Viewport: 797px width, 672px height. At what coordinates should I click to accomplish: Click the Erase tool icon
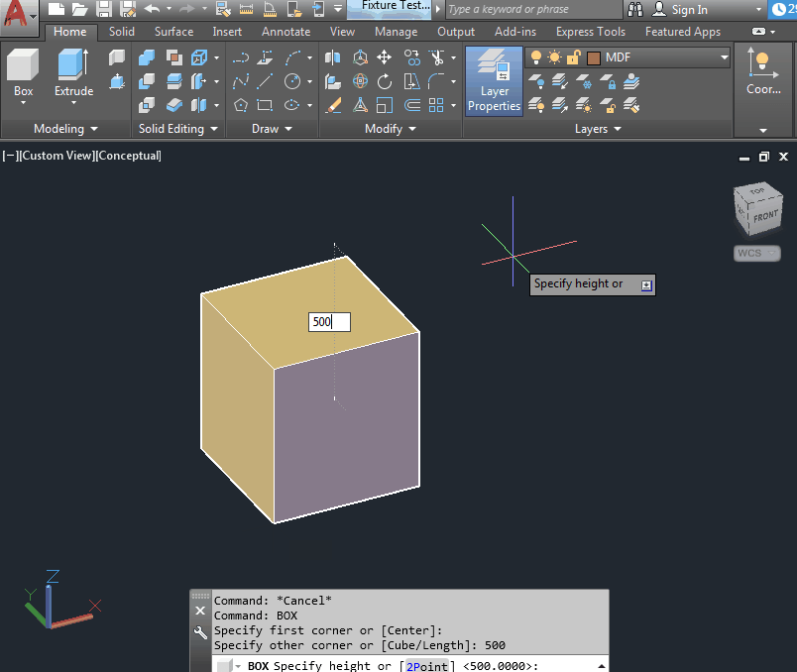tap(332, 105)
